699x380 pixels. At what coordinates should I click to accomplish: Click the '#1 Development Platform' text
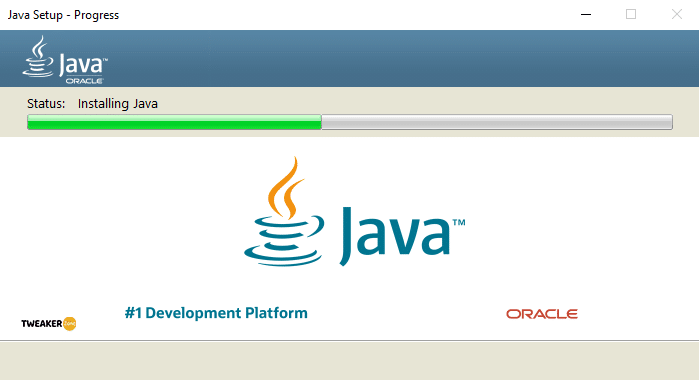tap(216, 313)
